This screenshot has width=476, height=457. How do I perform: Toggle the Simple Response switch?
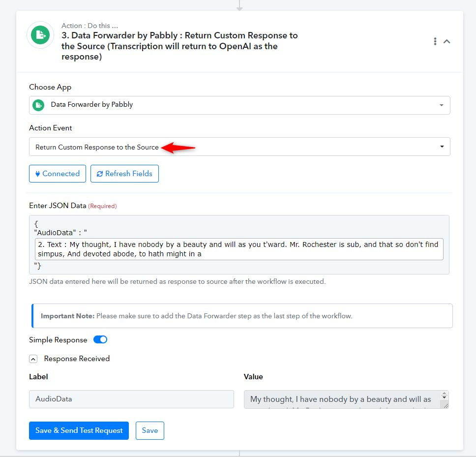click(x=100, y=339)
